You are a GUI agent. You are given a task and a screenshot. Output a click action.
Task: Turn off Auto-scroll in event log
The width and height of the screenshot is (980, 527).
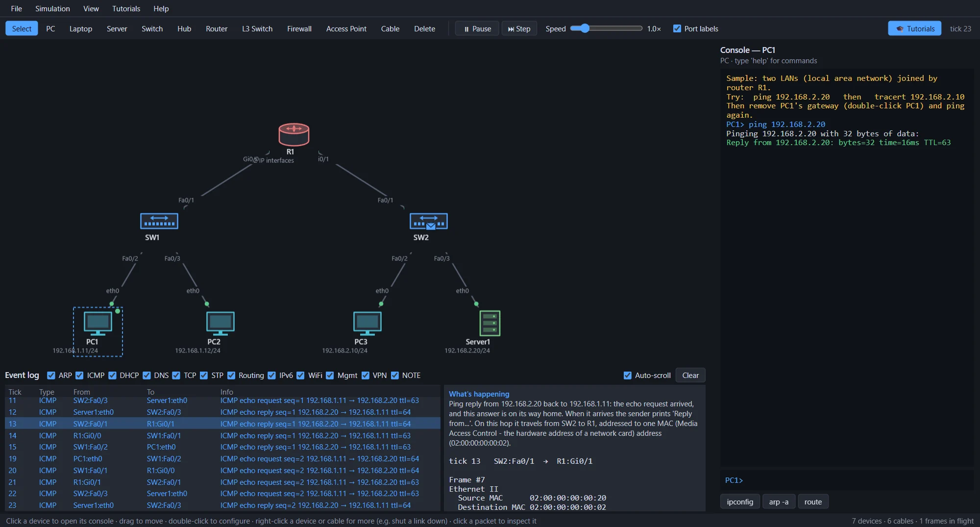tap(628, 376)
